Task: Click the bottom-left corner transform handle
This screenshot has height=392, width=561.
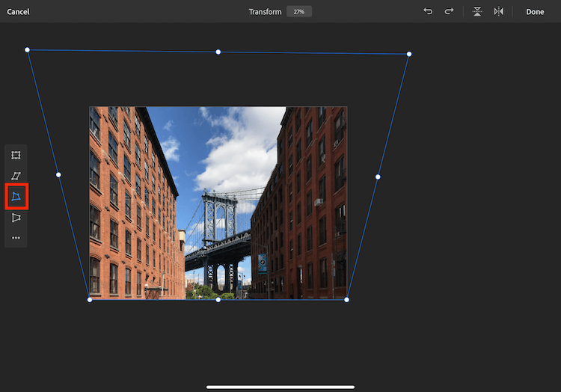Action: click(90, 300)
